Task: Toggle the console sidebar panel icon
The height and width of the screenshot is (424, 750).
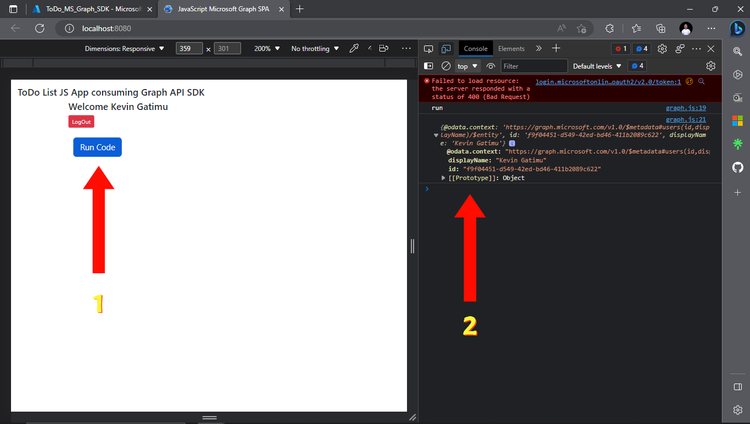Action: (x=429, y=66)
